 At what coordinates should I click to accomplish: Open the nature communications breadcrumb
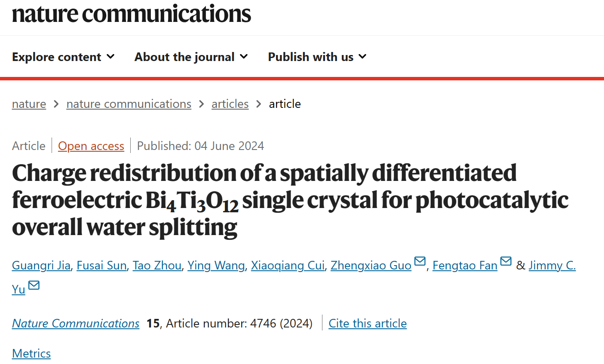(129, 104)
